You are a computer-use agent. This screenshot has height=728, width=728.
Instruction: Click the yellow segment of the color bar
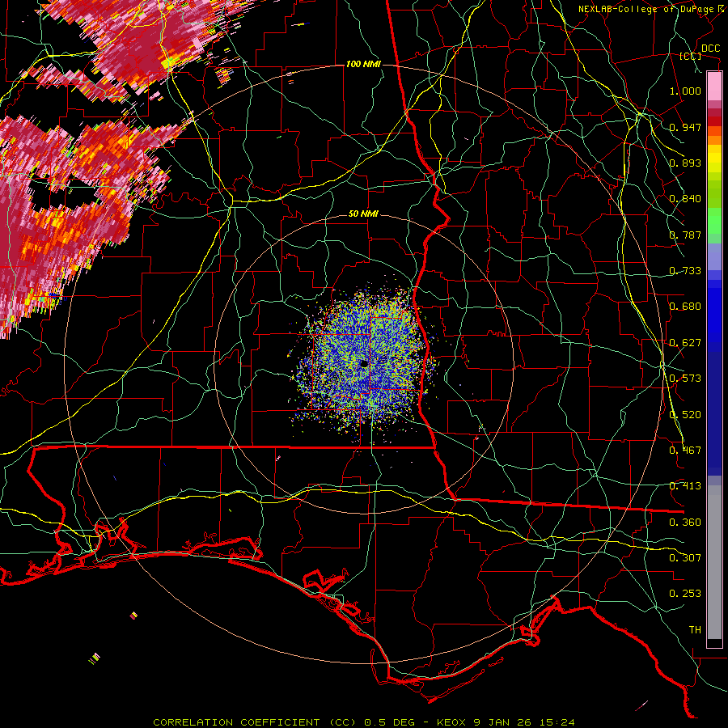714,159
